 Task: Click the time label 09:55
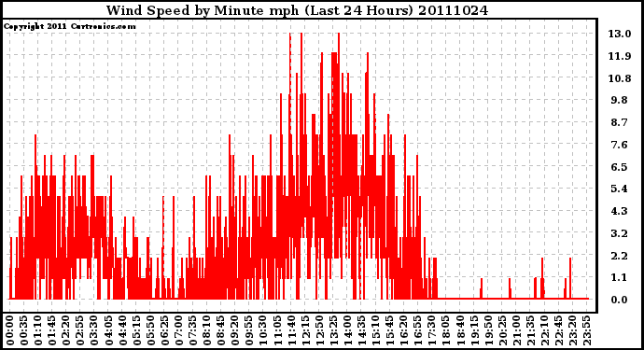[x=249, y=331]
